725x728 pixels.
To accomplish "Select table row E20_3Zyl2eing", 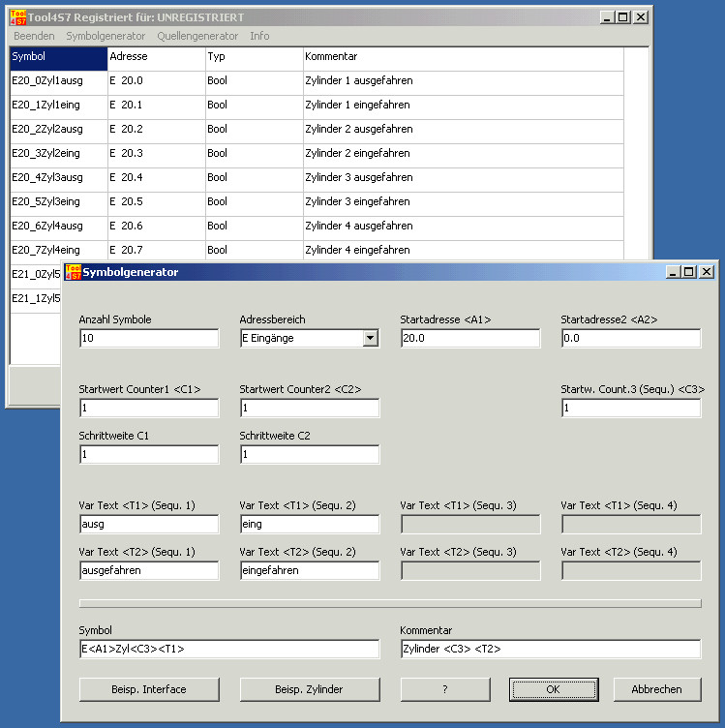I will pyautogui.click(x=58, y=153).
